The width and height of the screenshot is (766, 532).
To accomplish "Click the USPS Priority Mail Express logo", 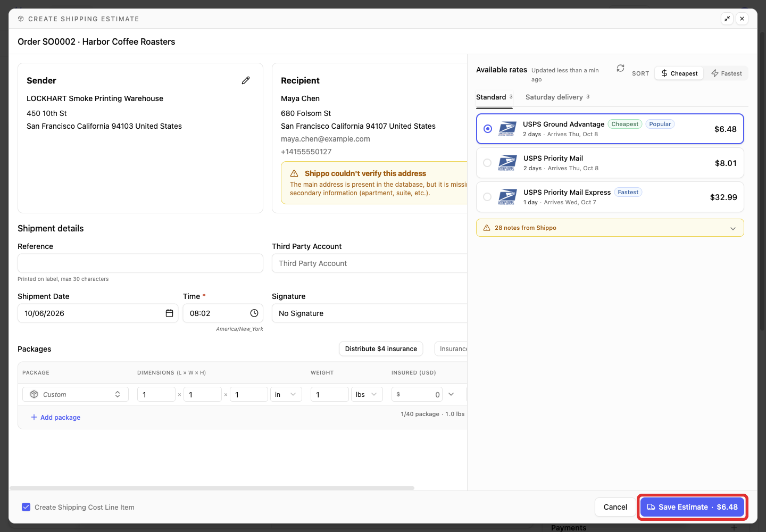I will [507, 197].
